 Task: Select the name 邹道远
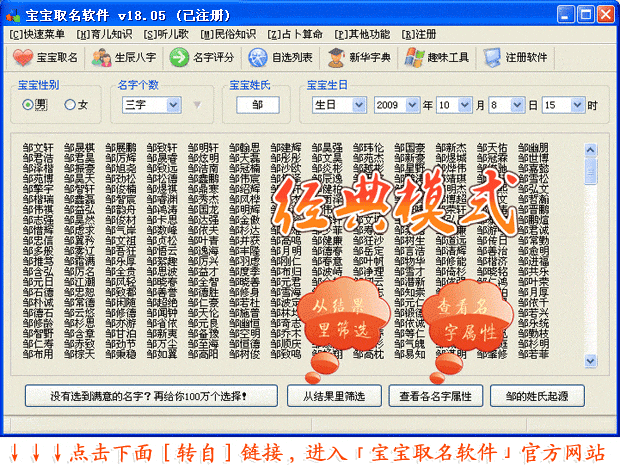click(451, 240)
